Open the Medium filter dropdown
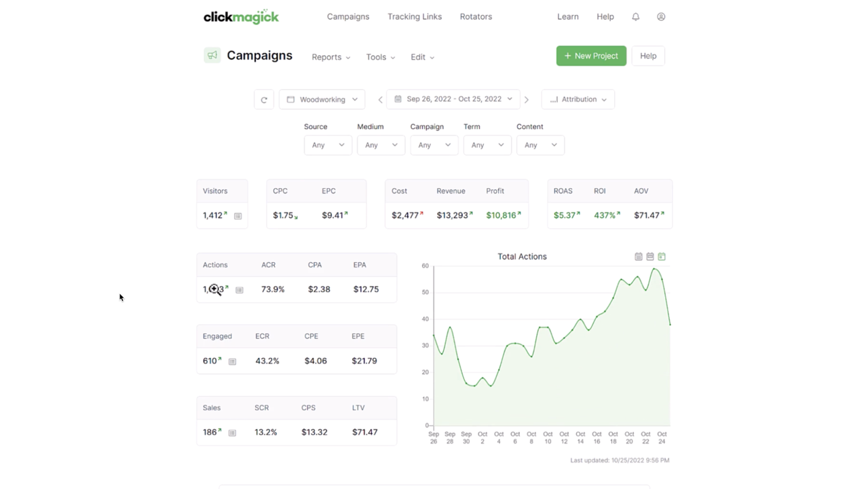Viewport: 868px width, 489px height. point(381,145)
